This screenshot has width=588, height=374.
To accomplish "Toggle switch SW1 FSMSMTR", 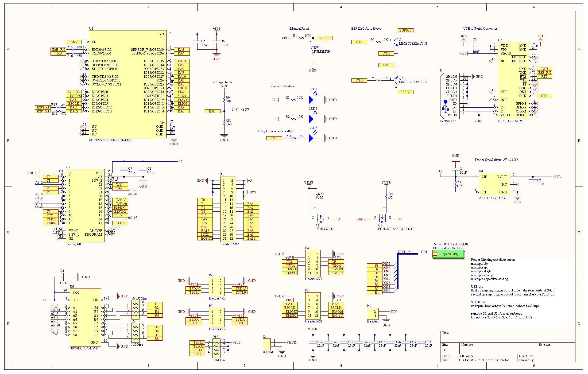I will [x=312, y=49].
